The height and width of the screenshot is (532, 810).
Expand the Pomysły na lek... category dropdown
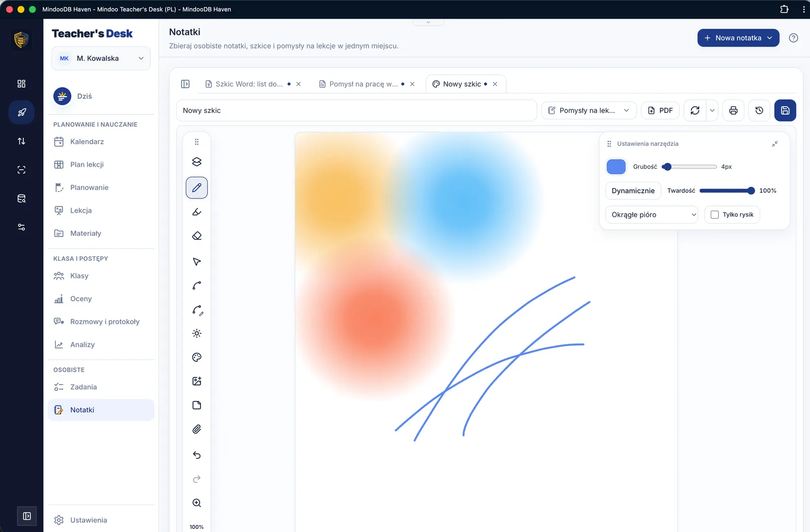tap(589, 110)
